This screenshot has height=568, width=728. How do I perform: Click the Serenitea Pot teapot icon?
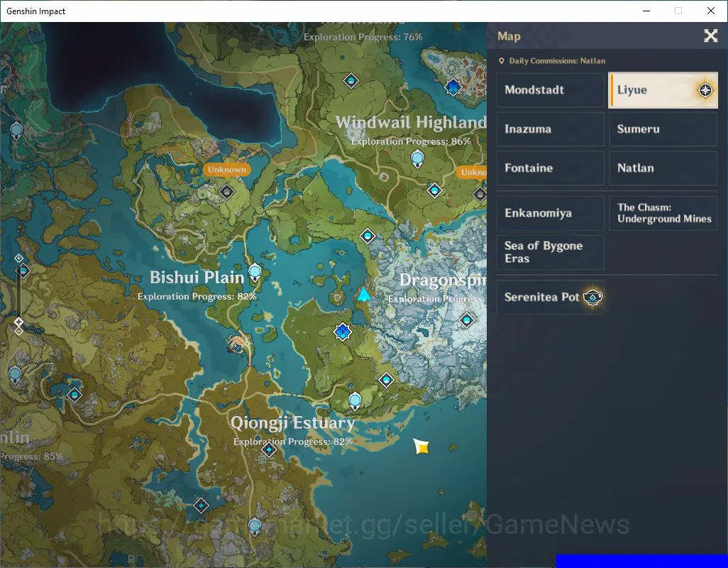coord(592,297)
